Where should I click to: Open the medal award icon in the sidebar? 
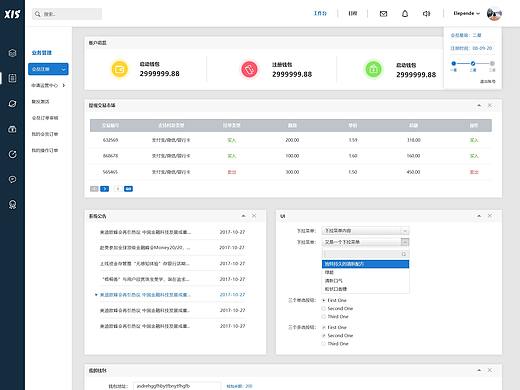pyautogui.click(x=12, y=204)
